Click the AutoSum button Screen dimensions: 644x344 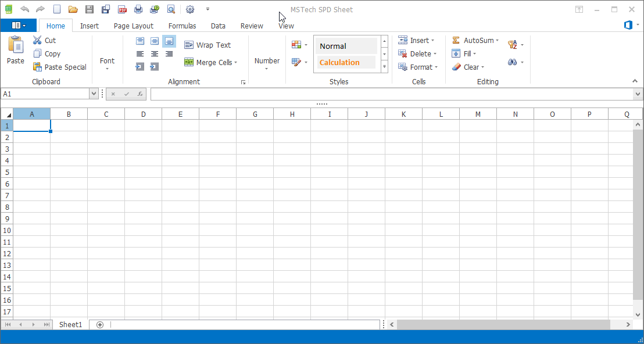[475, 40]
